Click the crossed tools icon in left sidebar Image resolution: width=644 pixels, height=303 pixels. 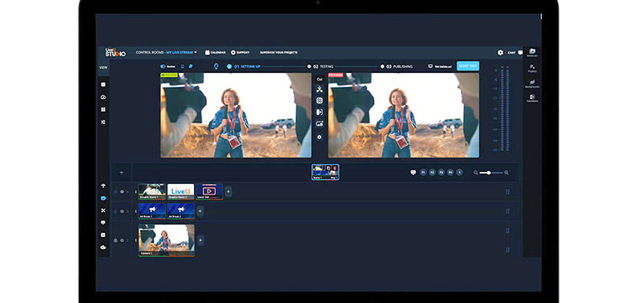[x=103, y=211]
